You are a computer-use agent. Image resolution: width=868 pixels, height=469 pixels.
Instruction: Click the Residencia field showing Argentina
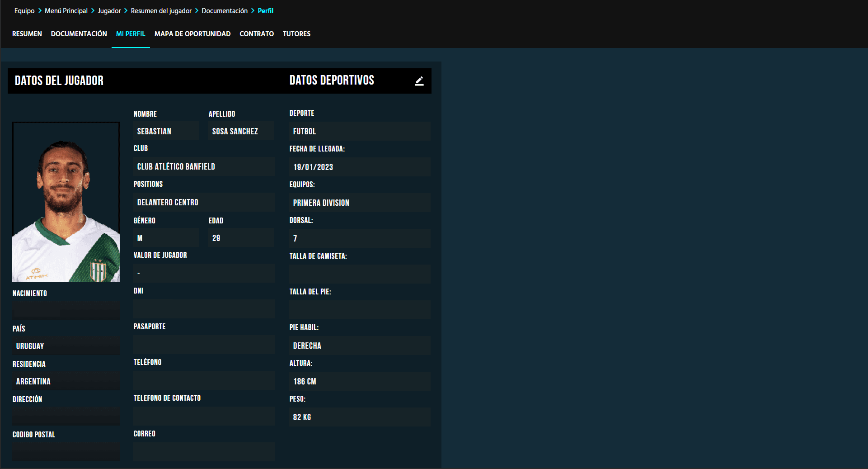point(66,381)
